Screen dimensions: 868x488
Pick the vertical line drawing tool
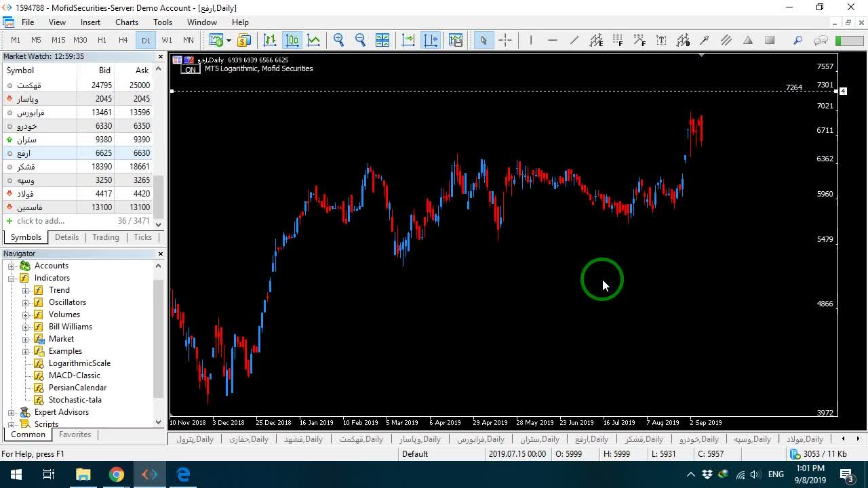click(x=530, y=40)
